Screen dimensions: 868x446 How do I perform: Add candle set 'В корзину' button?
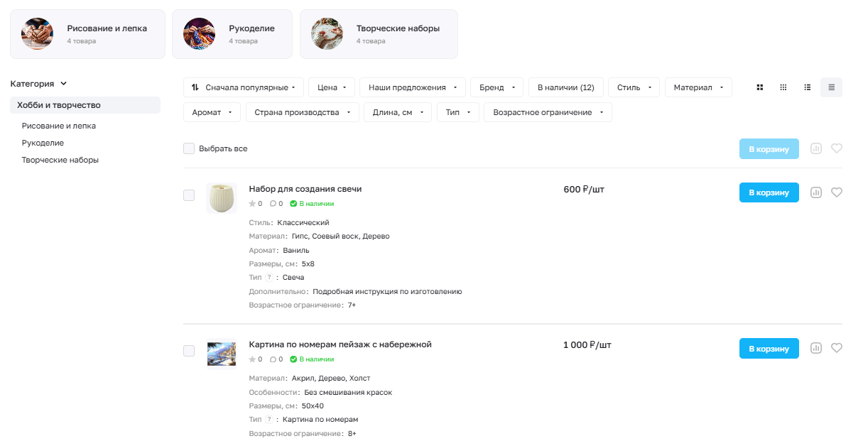click(769, 192)
